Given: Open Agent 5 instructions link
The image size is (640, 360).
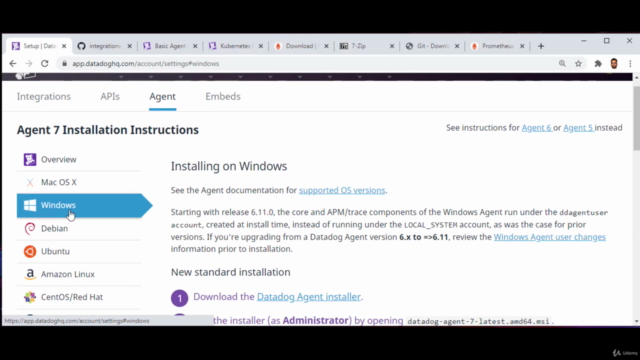Looking at the screenshot, I should click(578, 128).
